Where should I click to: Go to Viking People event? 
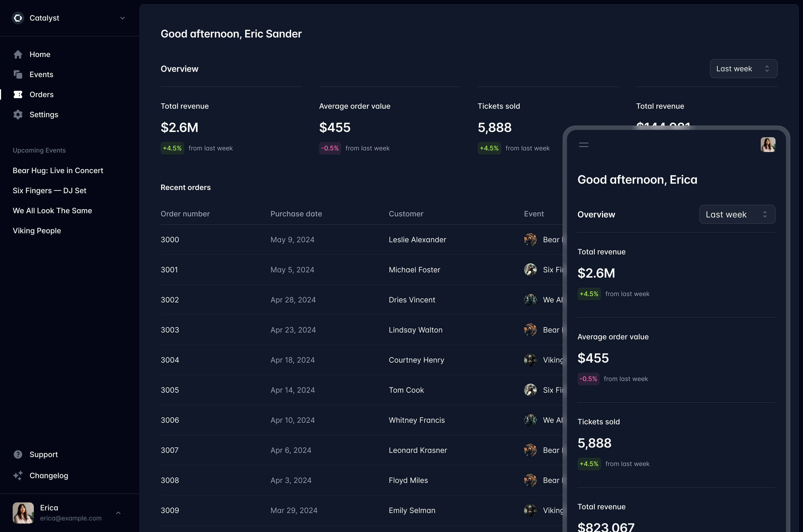[x=37, y=231]
